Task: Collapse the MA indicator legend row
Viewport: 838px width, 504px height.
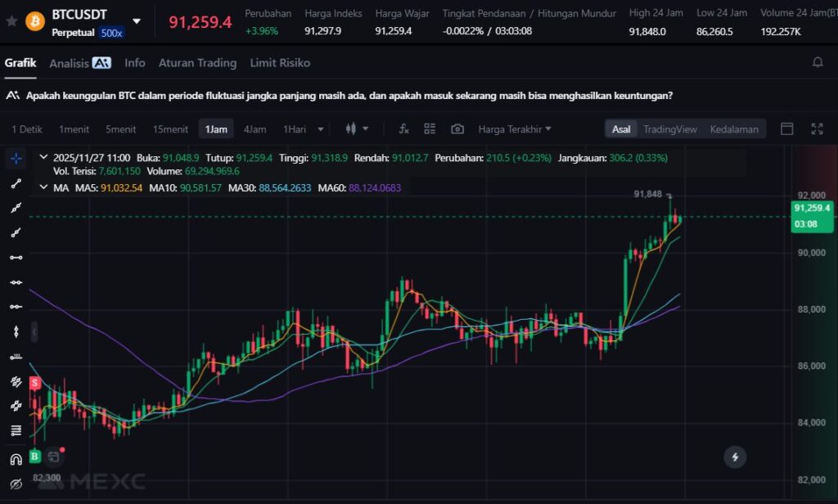Action: point(43,188)
